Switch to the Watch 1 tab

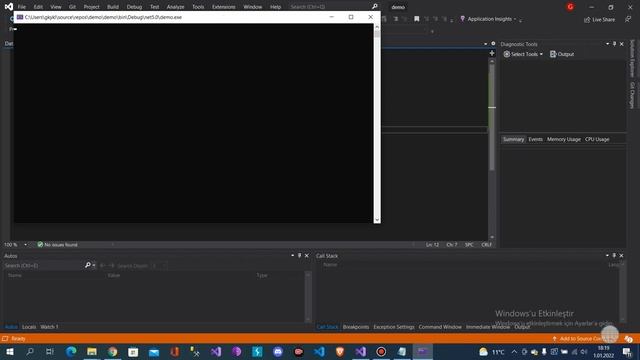click(49, 327)
